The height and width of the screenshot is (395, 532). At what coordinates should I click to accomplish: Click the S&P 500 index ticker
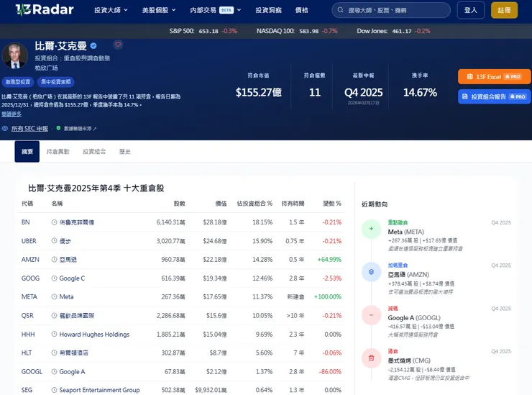pyautogui.click(x=203, y=31)
